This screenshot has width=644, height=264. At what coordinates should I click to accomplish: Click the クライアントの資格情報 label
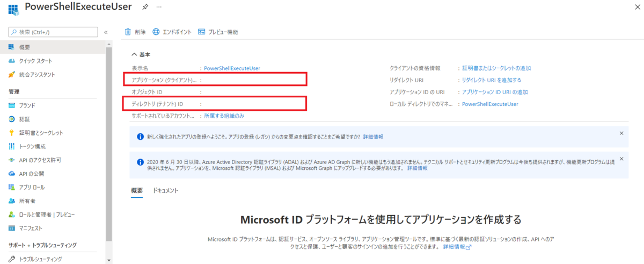click(x=415, y=68)
